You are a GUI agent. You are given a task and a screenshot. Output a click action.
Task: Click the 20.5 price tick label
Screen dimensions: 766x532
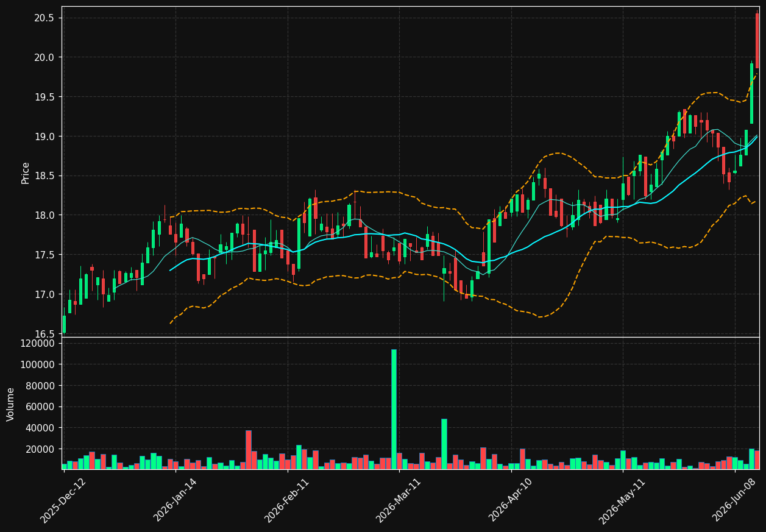44,18
